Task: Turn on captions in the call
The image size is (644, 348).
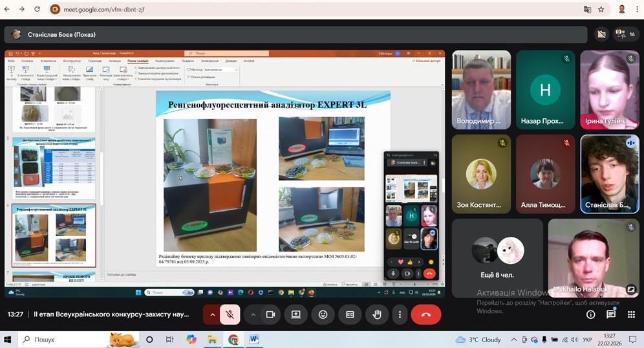Action: coord(350,314)
